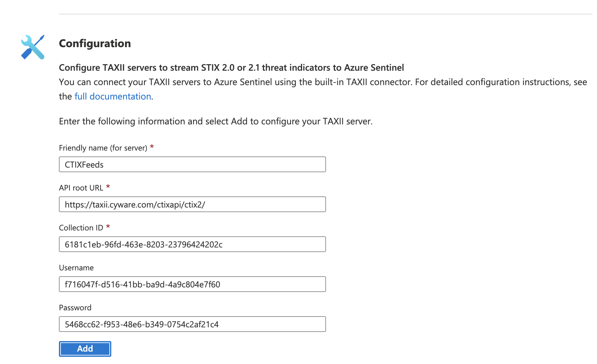Click the 'Password' field label
Image resolution: width=597 pixels, height=364 pixels.
(75, 308)
